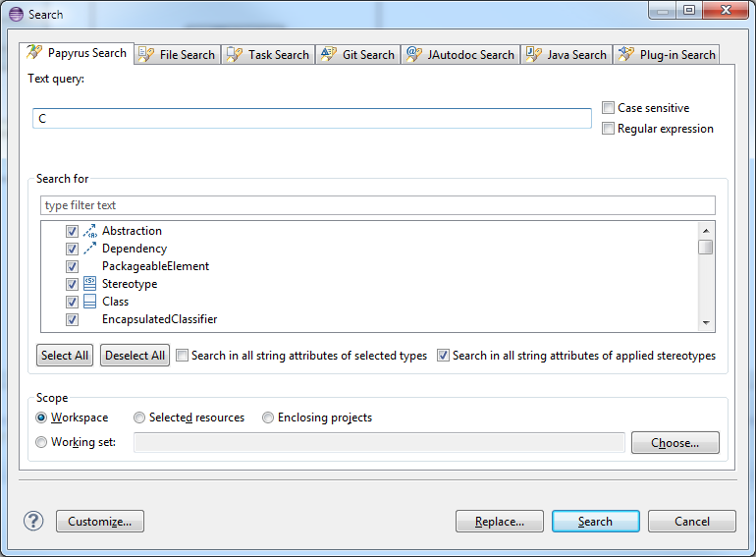Click the Dependency dashed arrow icon
756x557 pixels.
point(89,249)
